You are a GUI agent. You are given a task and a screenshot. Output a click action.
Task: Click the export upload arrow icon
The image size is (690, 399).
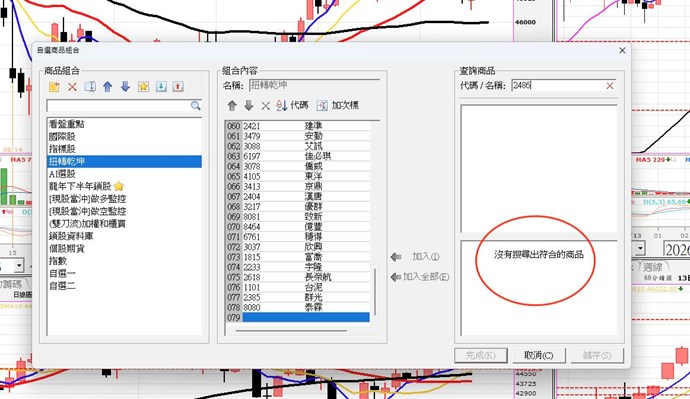pyautogui.click(x=178, y=87)
